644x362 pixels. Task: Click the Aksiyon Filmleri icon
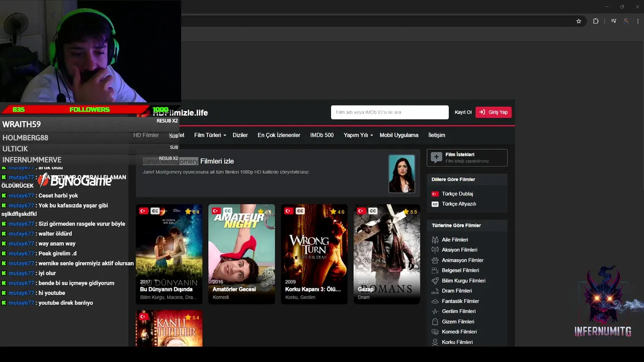point(435,250)
